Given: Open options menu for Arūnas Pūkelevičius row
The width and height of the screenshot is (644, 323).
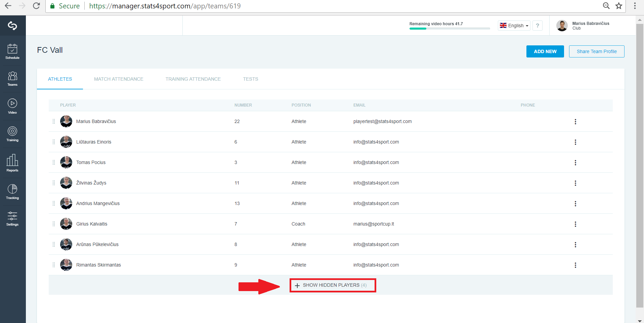Looking at the screenshot, I should point(575,245).
